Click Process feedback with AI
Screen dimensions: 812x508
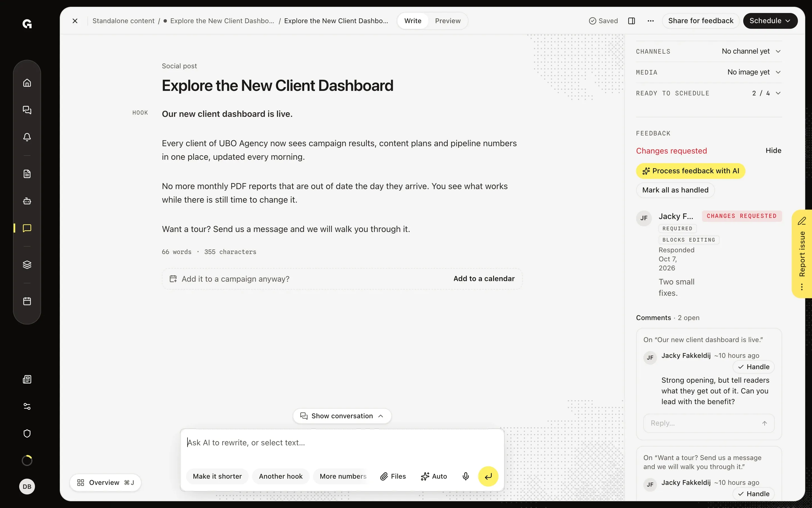point(690,171)
